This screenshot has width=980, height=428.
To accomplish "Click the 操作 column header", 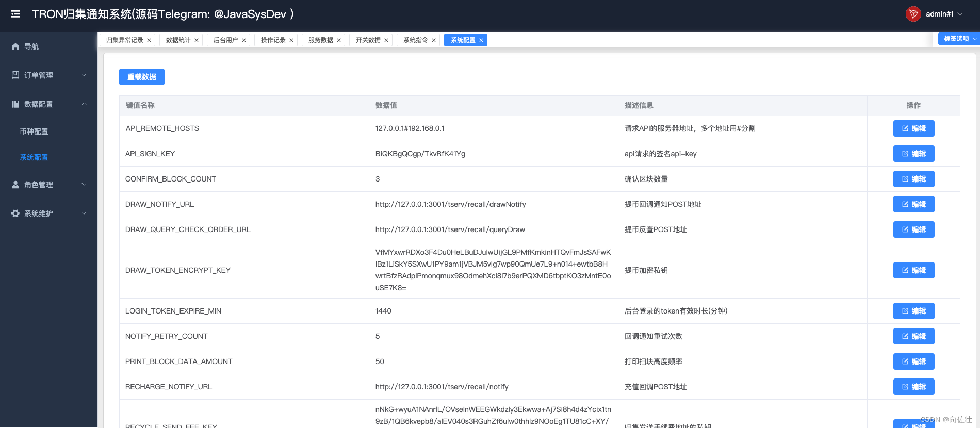I will (x=913, y=105).
